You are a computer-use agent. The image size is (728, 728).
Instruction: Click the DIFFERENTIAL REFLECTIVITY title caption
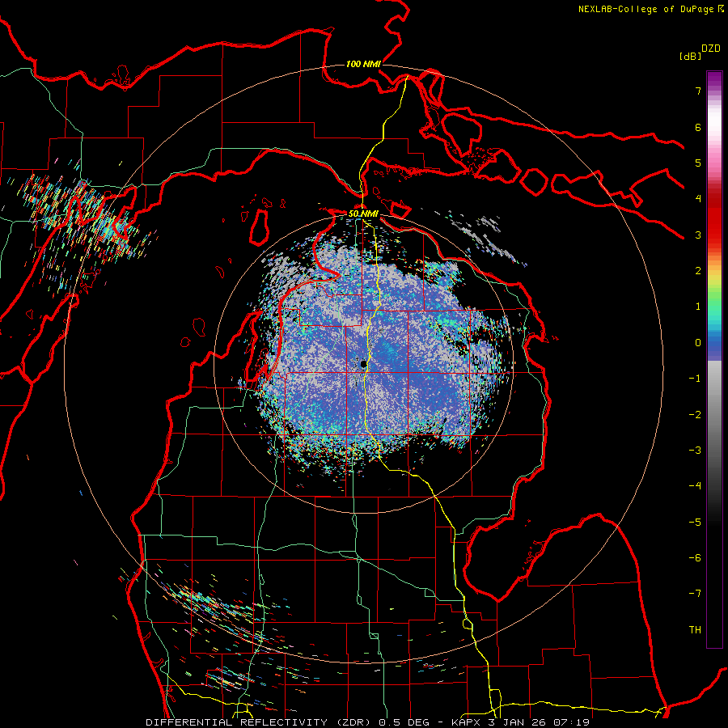(367, 722)
